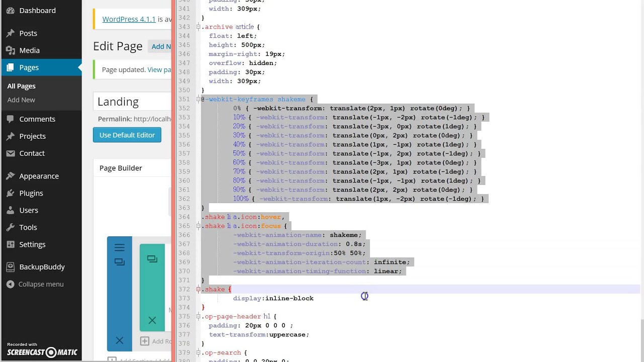Delete the section with the blue bar X
This screenshot has width=644, height=362.
pos(119,340)
